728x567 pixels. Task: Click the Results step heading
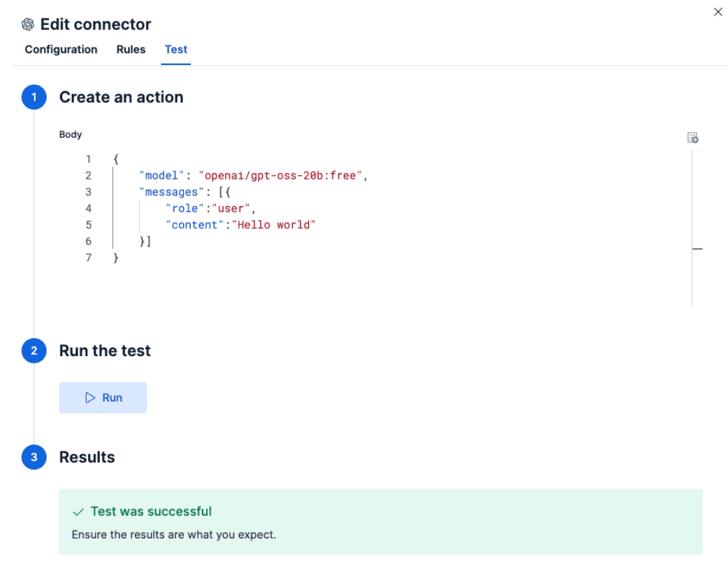pos(87,457)
